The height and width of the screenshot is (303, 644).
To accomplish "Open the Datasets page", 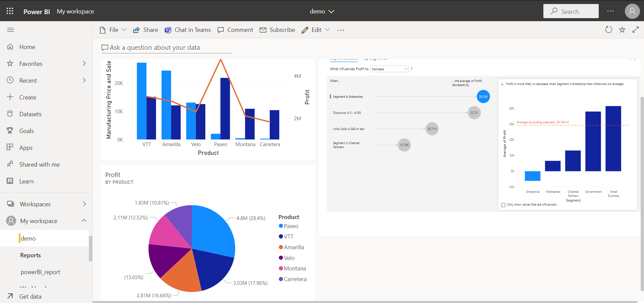I will coord(30,114).
